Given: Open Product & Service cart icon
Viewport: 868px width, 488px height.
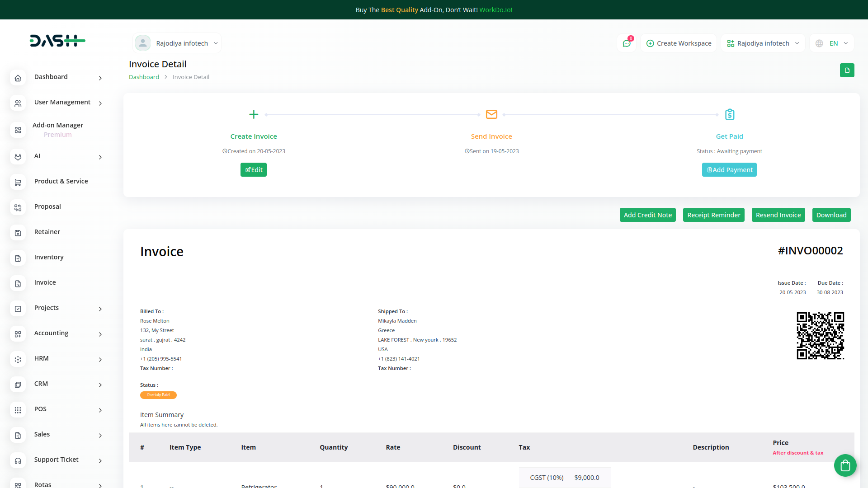Looking at the screenshot, I should tap(18, 182).
